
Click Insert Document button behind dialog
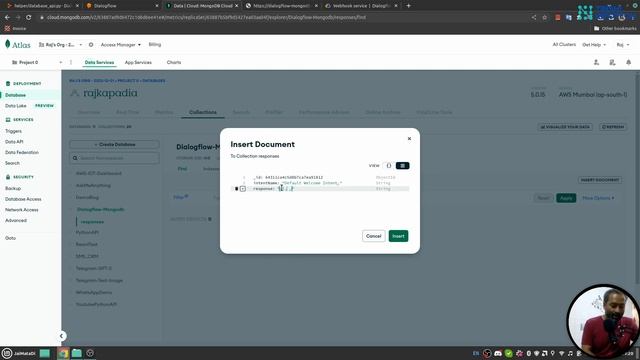pyautogui.click(x=600, y=180)
